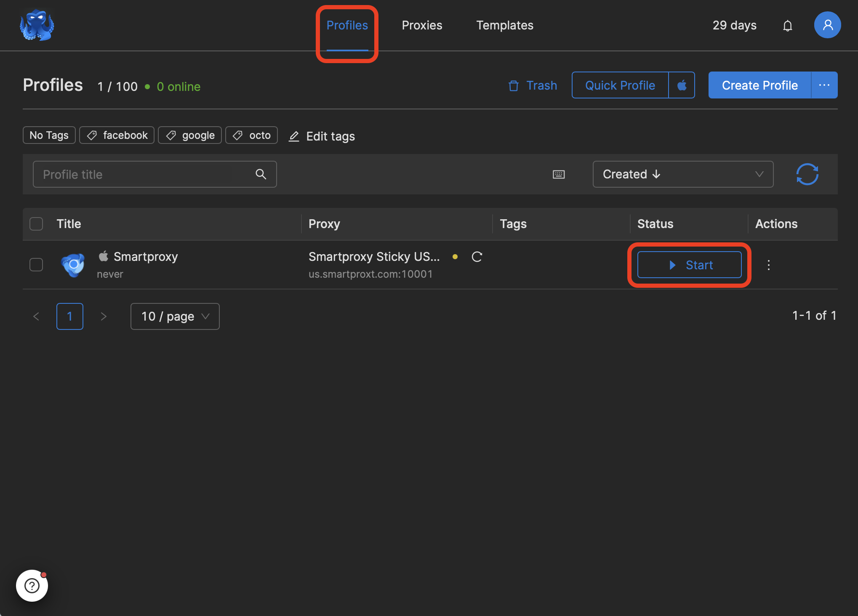Image resolution: width=858 pixels, height=616 pixels.
Task: Open the help chat bubble
Action: (x=32, y=585)
